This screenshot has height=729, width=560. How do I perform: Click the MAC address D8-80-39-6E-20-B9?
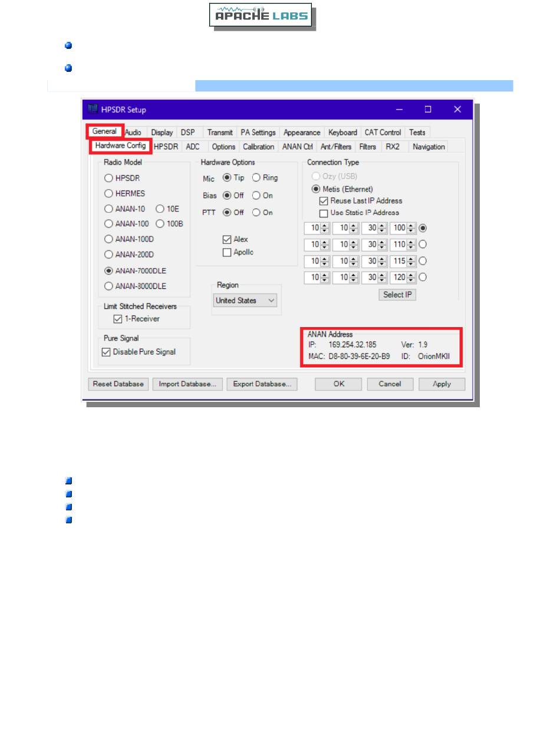pyautogui.click(x=359, y=357)
